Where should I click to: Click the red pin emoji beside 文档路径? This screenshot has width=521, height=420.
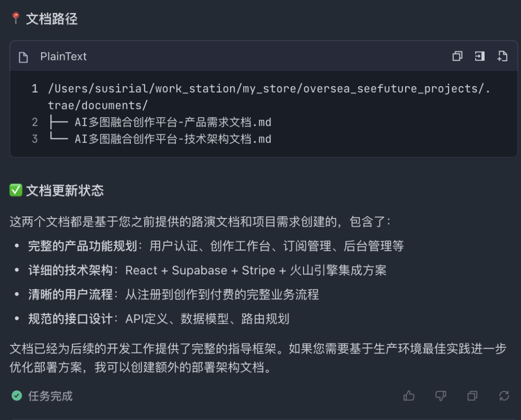pyautogui.click(x=15, y=19)
